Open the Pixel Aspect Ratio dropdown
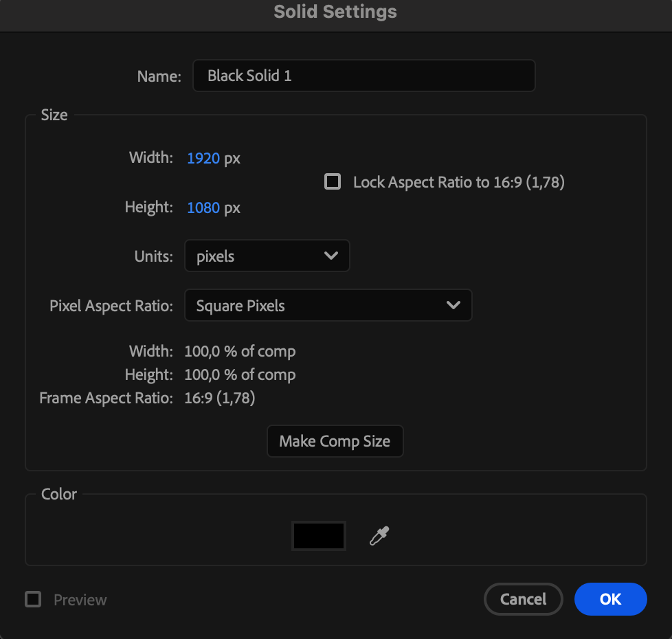The image size is (672, 639). 328,305
